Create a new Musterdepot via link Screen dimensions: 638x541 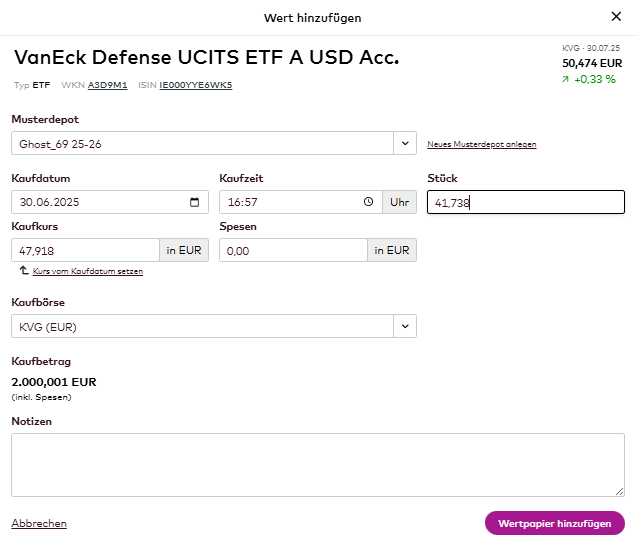(x=481, y=145)
